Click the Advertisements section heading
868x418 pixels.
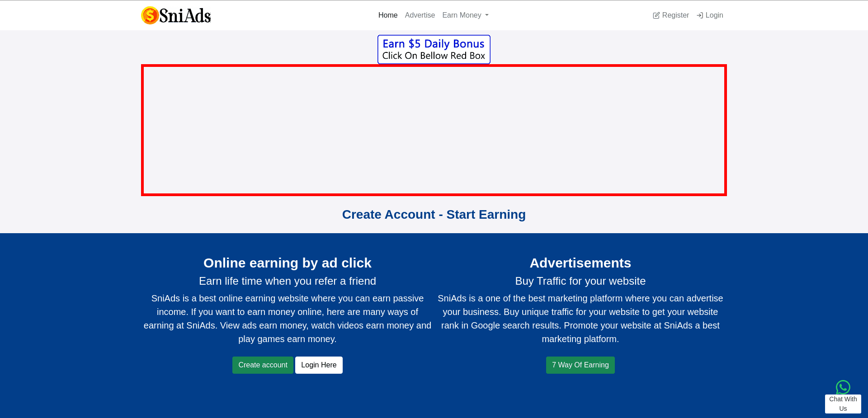[x=580, y=263]
